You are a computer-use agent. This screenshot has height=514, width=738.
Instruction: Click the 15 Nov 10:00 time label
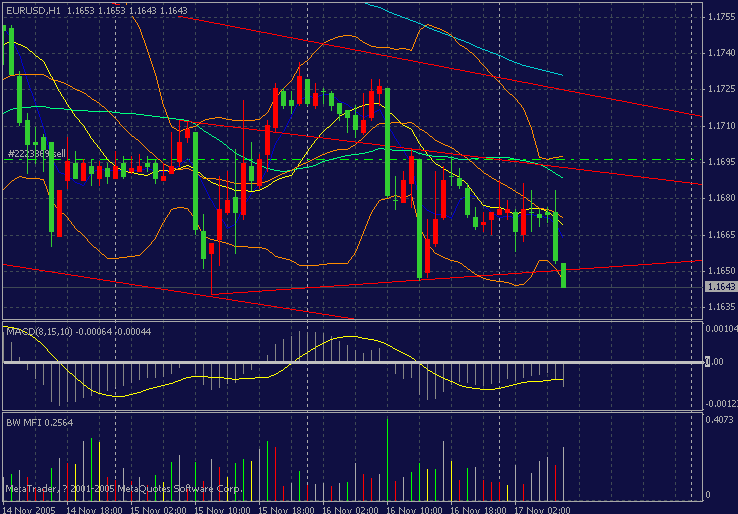coord(222,510)
